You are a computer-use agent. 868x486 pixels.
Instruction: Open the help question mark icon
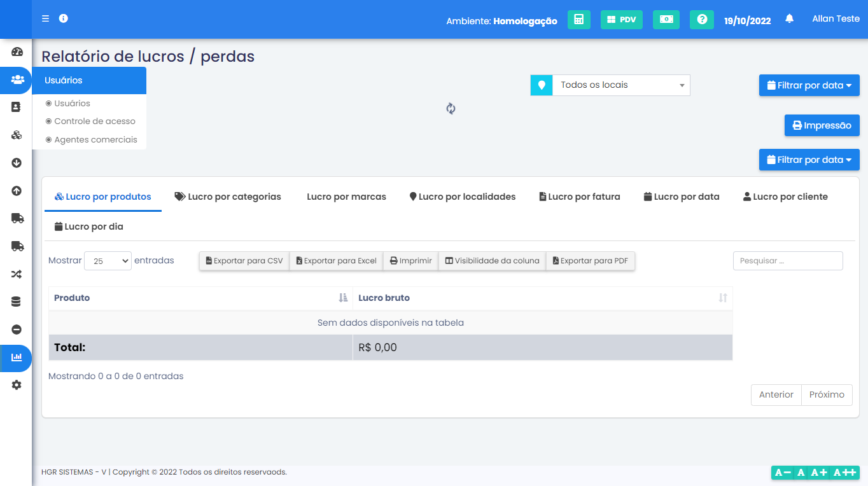pos(702,20)
